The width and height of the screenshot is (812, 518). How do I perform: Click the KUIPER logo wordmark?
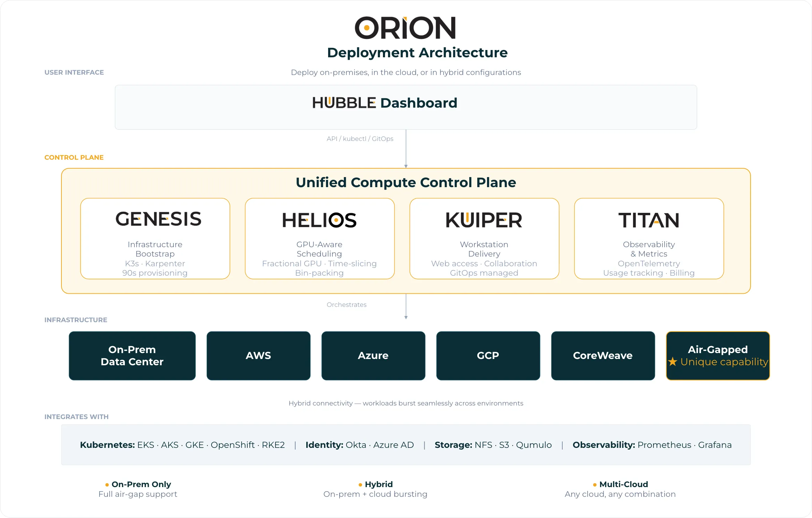coord(484,220)
